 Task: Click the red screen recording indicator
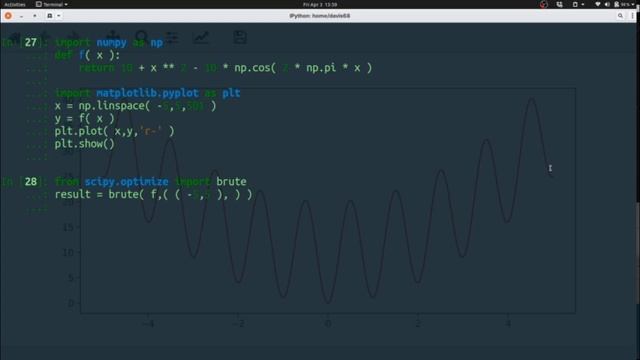tap(543, 4)
